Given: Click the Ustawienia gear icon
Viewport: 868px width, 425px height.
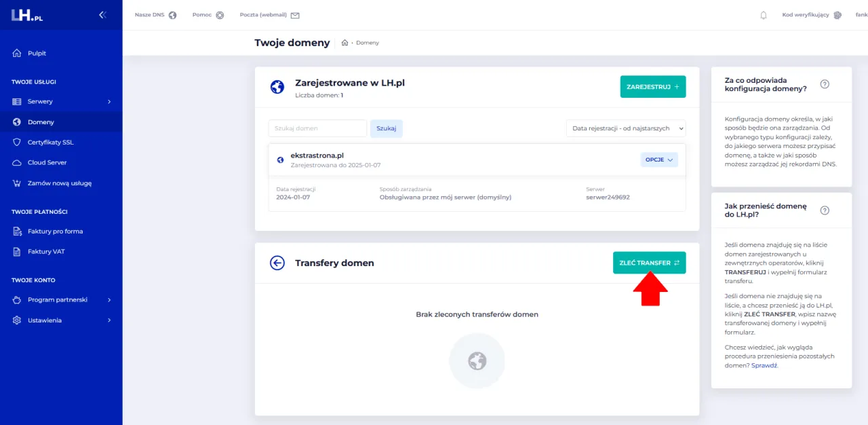Looking at the screenshot, I should [17, 320].
